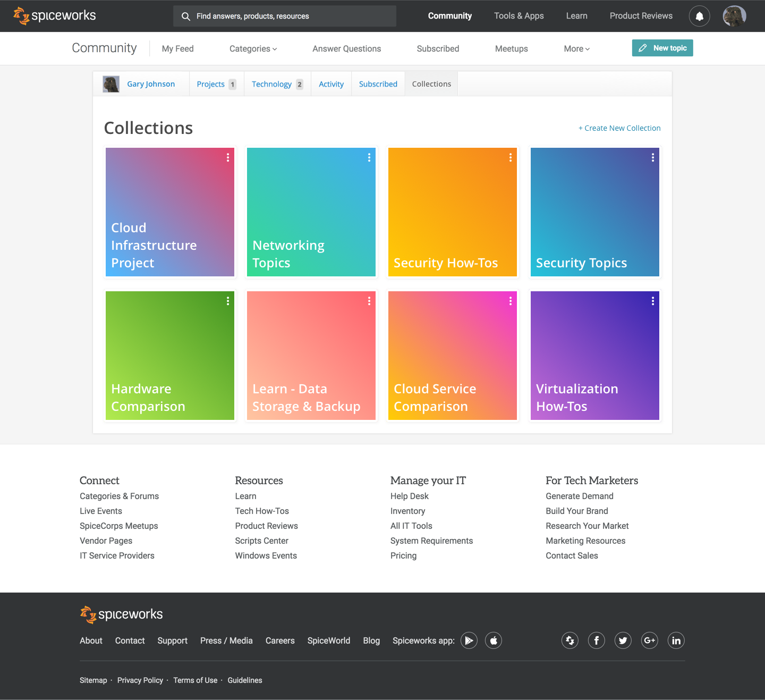
Task: Open options menu on Security Topics card
Action: [x=653, y=158]
